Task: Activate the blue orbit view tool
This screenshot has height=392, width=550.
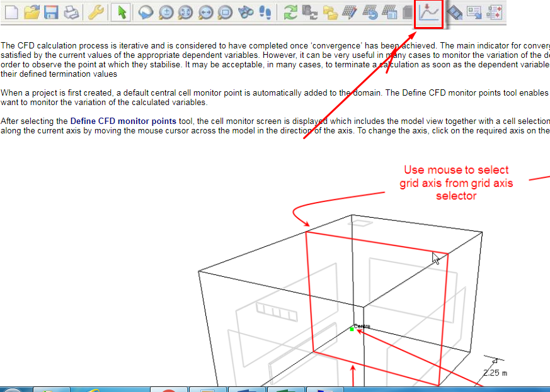Action: click(146, 13)
